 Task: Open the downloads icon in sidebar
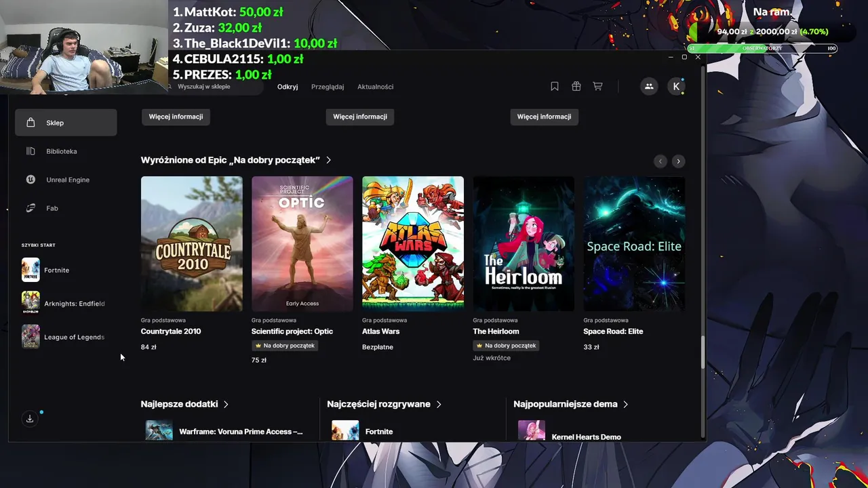pyautogui.click(x=30, y=419)
